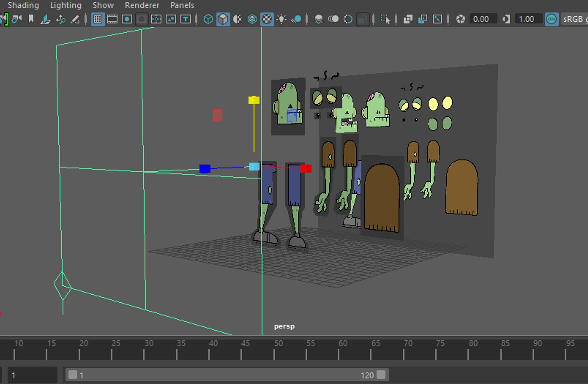Open the Lighting menu
This screenshot has height=384, width=588.
66,5
